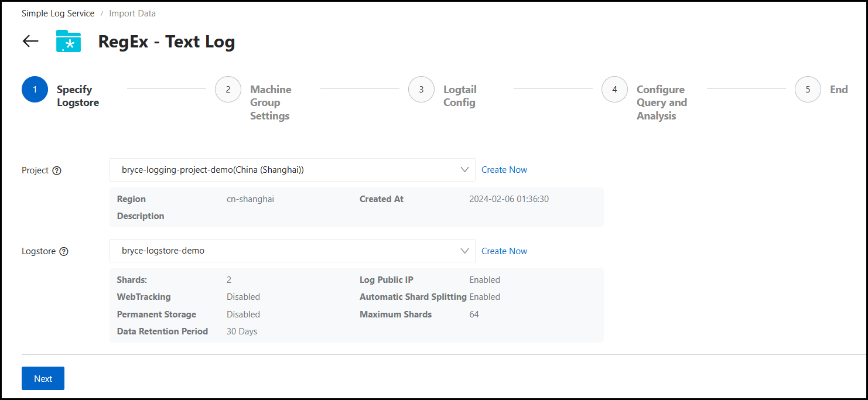Select the step 3 circle
Viewport: 868px width, 400px height.
click(421, 90)
